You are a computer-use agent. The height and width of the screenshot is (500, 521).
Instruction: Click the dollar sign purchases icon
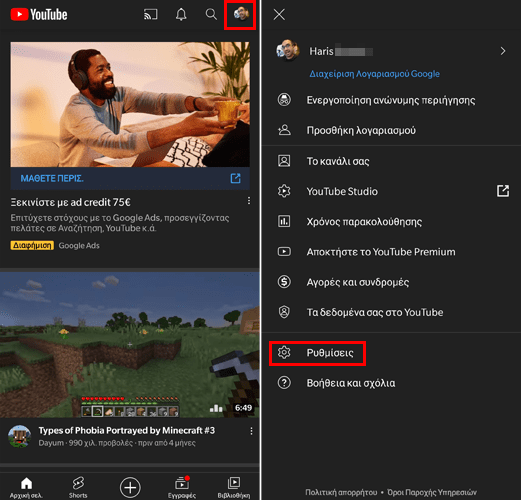pyautogui.click(x=284, y=282)
